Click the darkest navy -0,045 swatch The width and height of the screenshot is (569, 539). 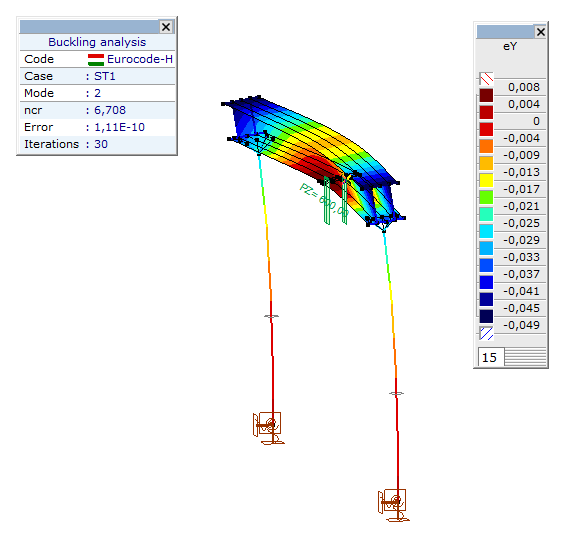[x=486, y=316]
